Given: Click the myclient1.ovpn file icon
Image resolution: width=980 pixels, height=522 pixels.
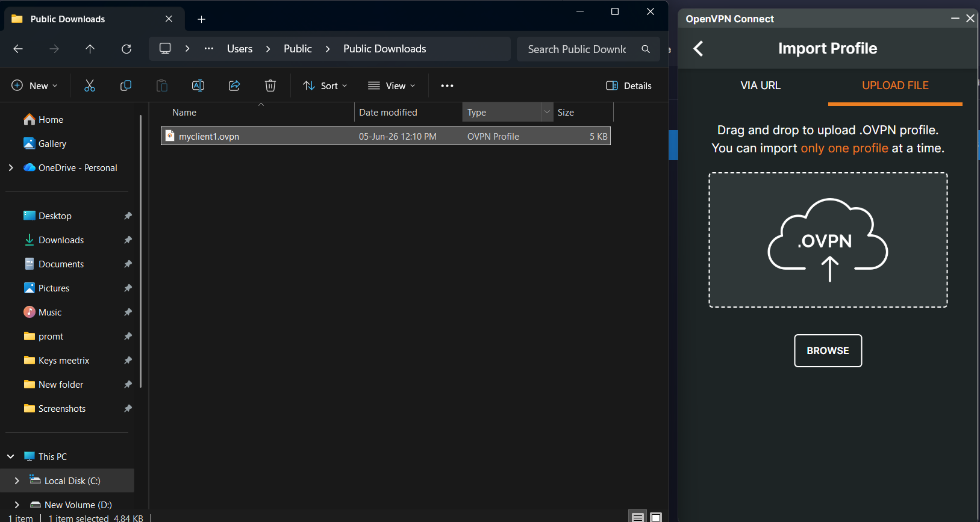Looking at the screenshot, I should coord(170,136).
